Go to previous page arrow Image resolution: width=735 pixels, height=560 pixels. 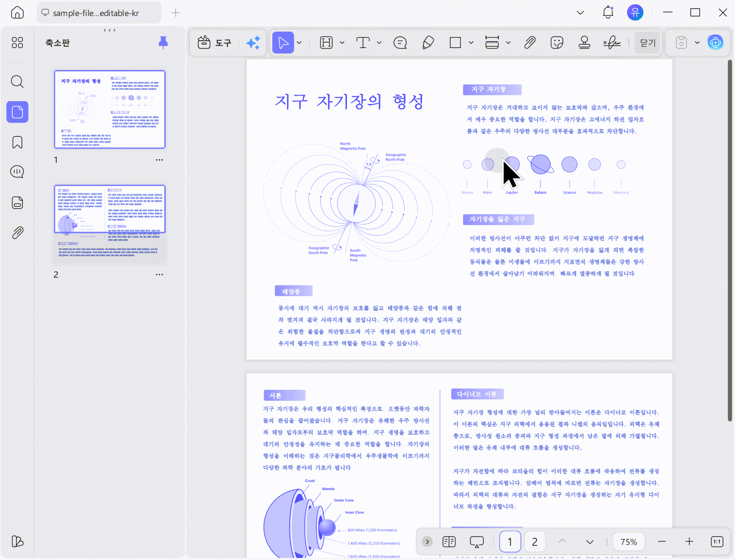pyautogui.click(x=562, y=541)
